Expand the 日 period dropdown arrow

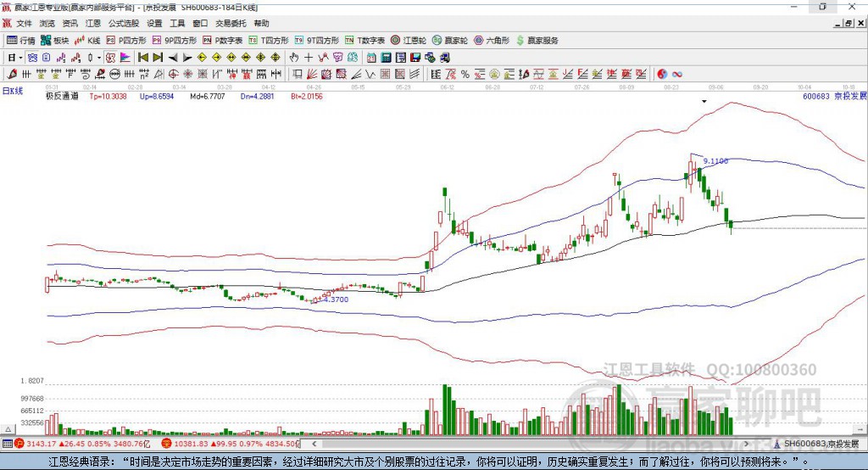[x=21, y=58]
